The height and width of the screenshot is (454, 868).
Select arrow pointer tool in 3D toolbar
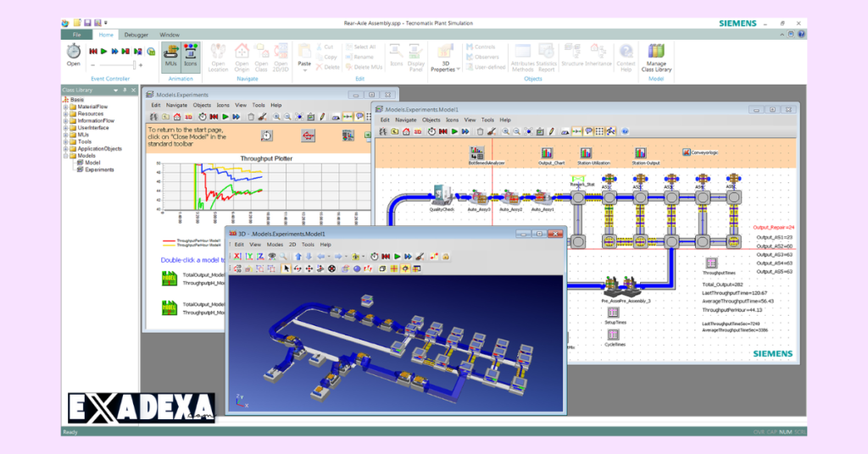pos(287,269)
